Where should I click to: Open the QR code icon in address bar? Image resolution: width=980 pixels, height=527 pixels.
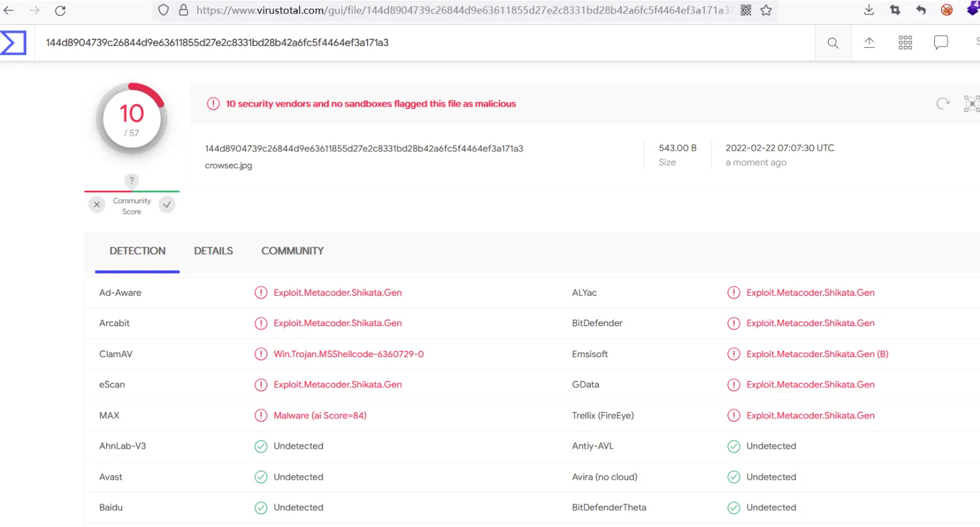click(x=746, y=10)
